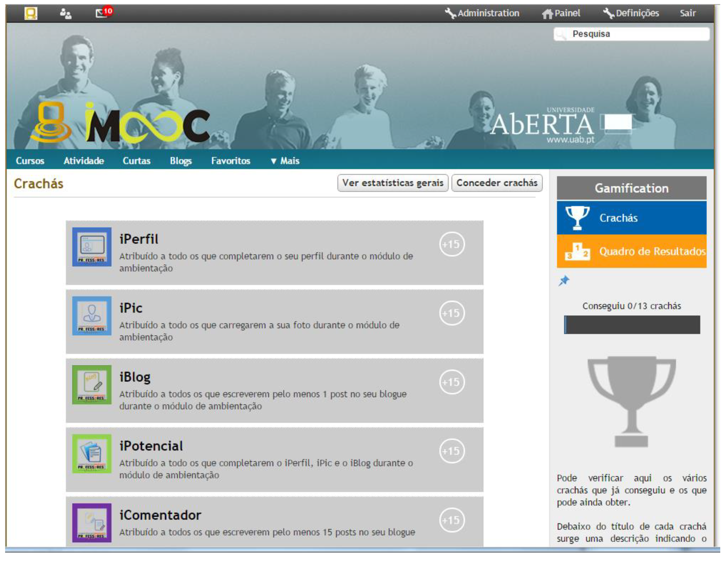The width and height of the screenshot is (728, 561).
Task: Click the iPerfil badge icon
Action: tap(92, 247)
